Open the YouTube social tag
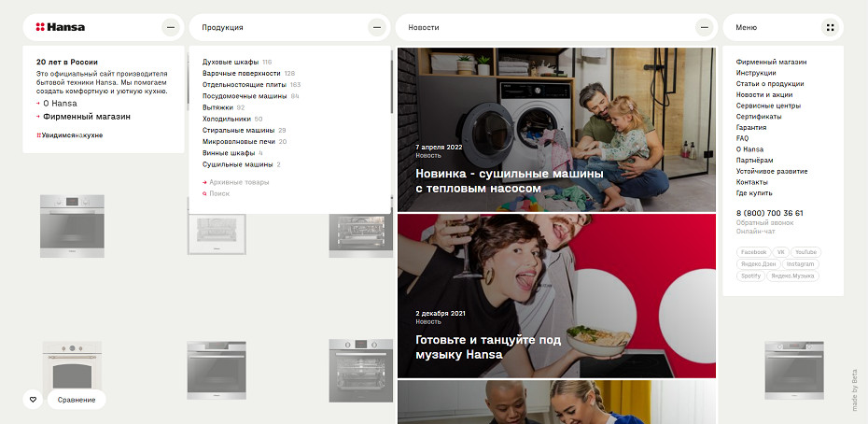Image resolution: width=868 pixels, height=424 pixels. click(806, 252)
